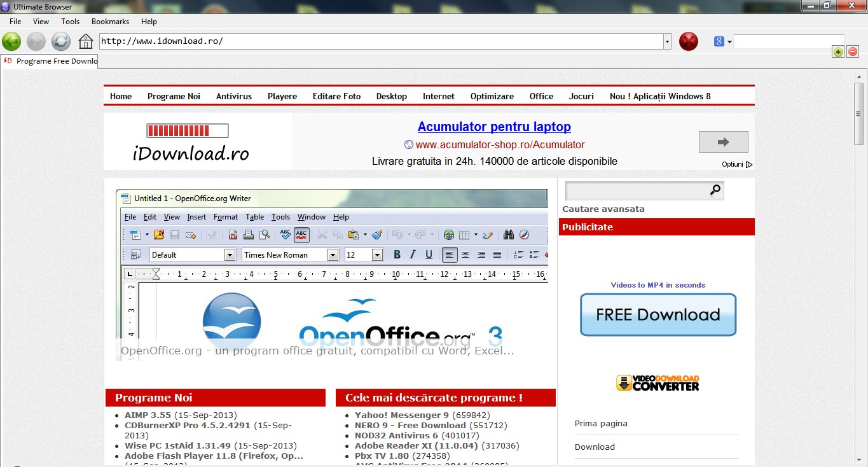Click the grey Forward arrow button

[x=36, y=41]
